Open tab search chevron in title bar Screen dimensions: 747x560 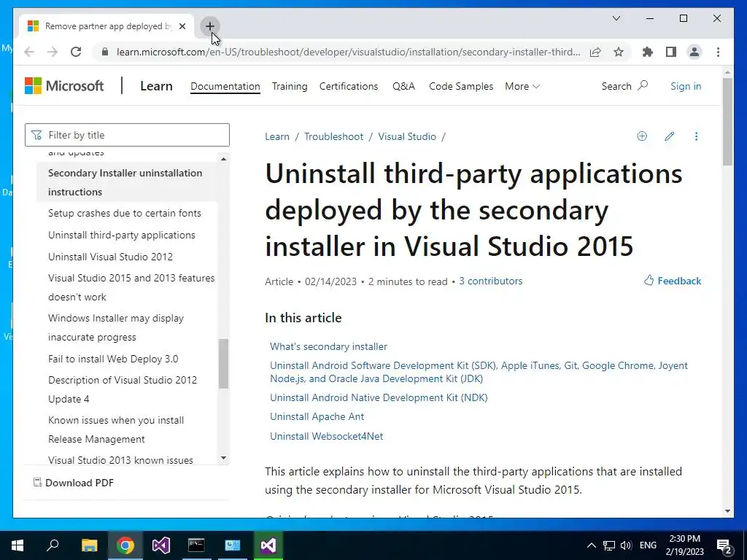(616, 18)
